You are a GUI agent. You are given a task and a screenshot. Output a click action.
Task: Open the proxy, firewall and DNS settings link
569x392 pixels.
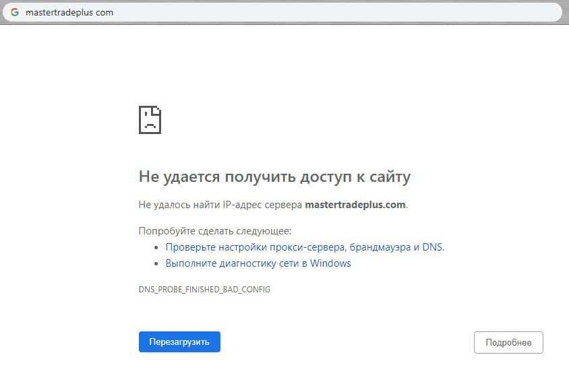[305, 247]
